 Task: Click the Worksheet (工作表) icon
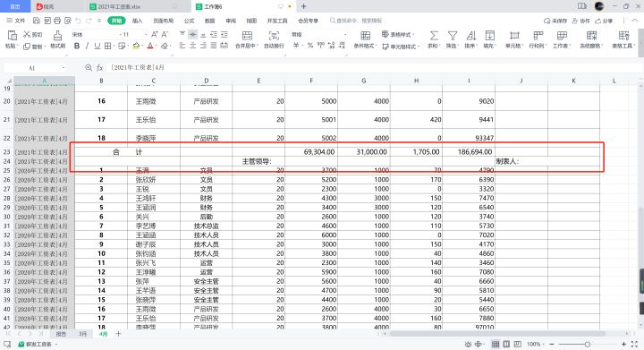click(562, 35)
